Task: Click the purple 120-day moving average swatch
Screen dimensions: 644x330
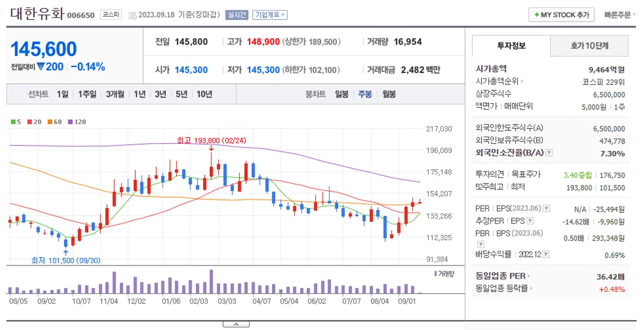Action: pyautogui.click(x=70, y=122)
